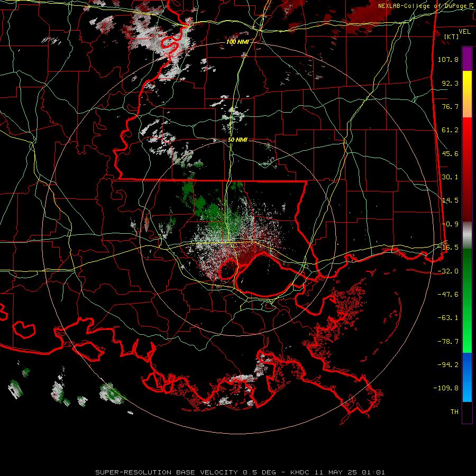Click the 14.5 velocity scale value
476x476 pixels.
(450, 200)
